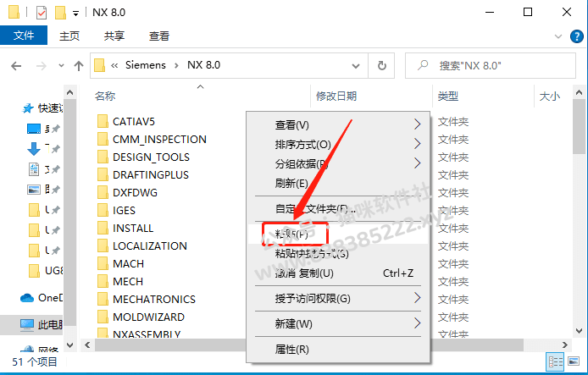Viewport: 588px width, 375px height.
Task: Open the 分组依据 context submenu
Action: (338, 163)
